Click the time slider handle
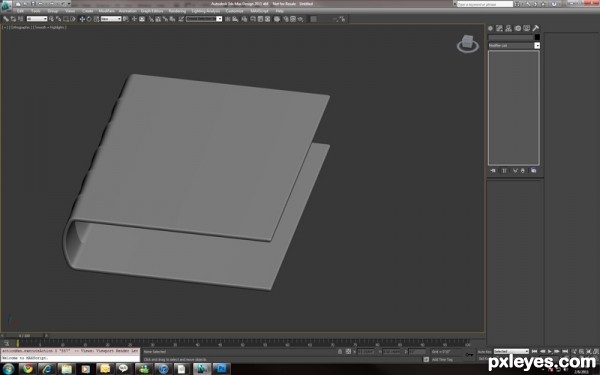 pyautogui.click(x=25, y=336)
